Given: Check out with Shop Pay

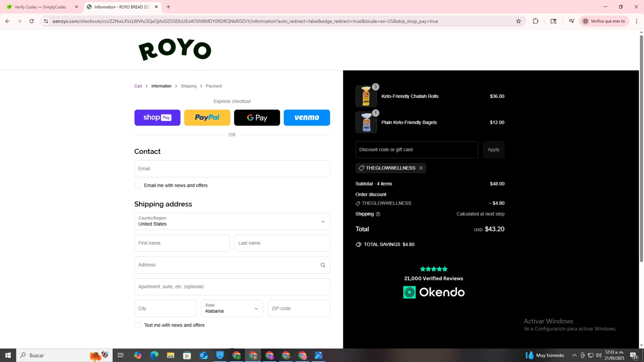Looking at the screenshot, I should (x=157, y=118).
